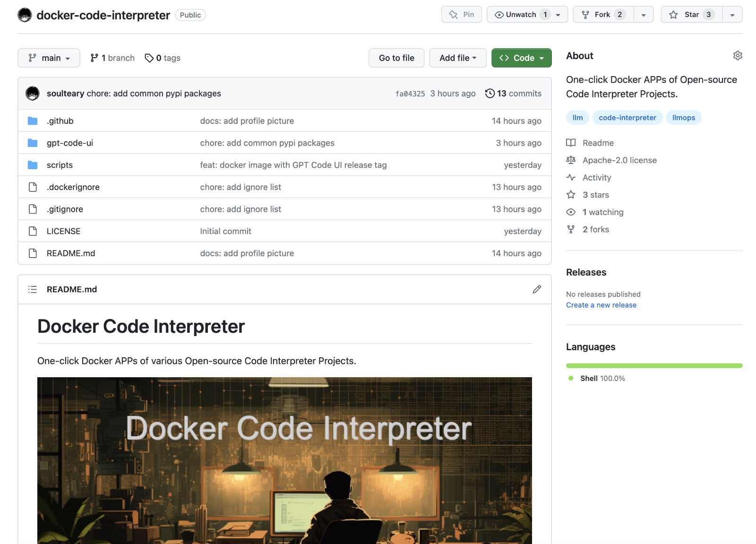This screenshot has height=544, width=756.
Task: Open the 13 commits history link
Action: click(x=514, y=94)
